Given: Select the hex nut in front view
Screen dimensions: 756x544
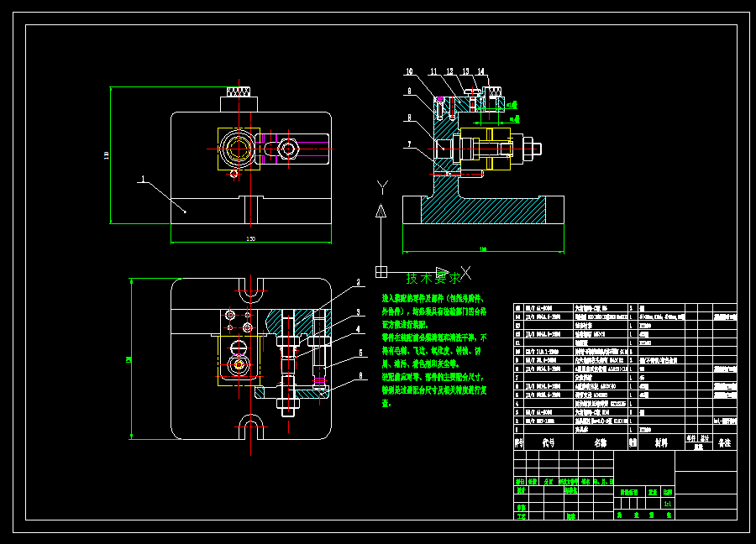Looking at the screenshot, I should (x=288, y=149).
